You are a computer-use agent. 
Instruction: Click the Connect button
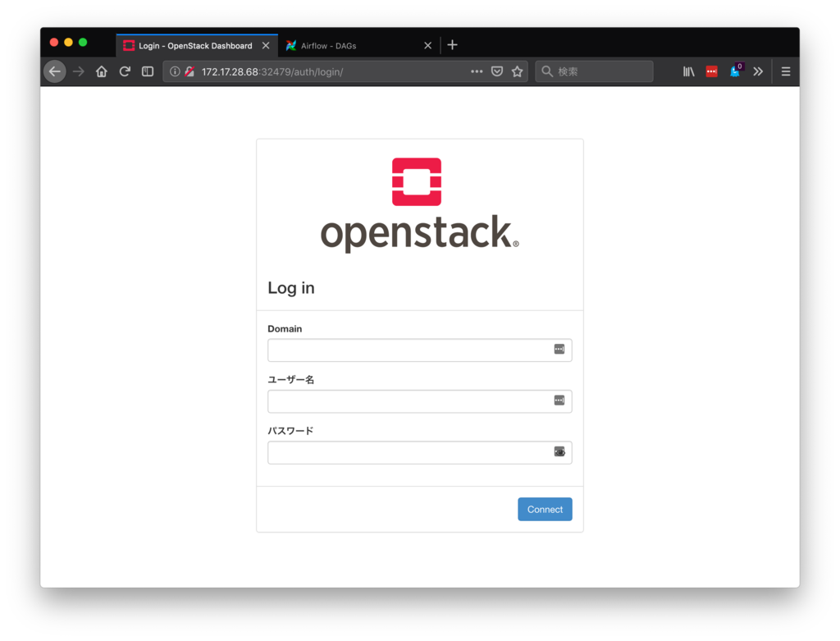coord(545,509)
